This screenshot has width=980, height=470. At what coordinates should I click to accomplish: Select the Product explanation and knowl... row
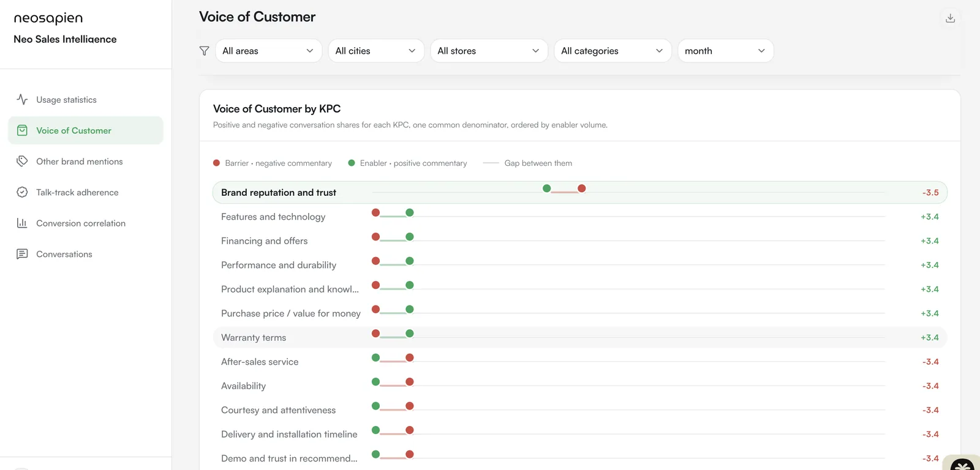pos(579,289)
